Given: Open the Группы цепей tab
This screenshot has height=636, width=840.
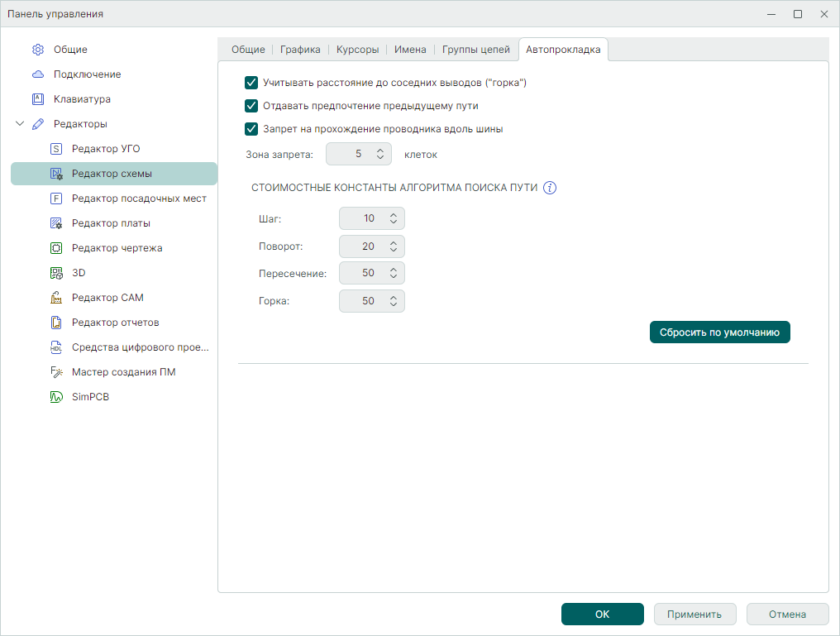Looking at the screenshot, I should pyautogui.click(x=476, y=50).
